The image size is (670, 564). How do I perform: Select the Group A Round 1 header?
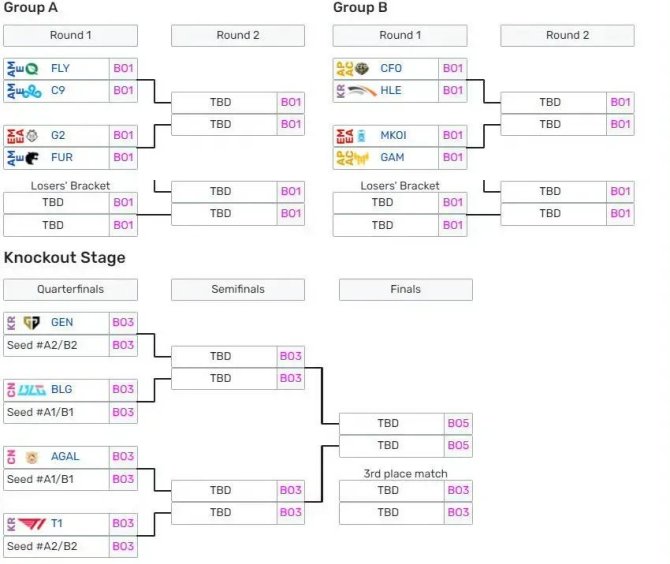tap(70, 36)
